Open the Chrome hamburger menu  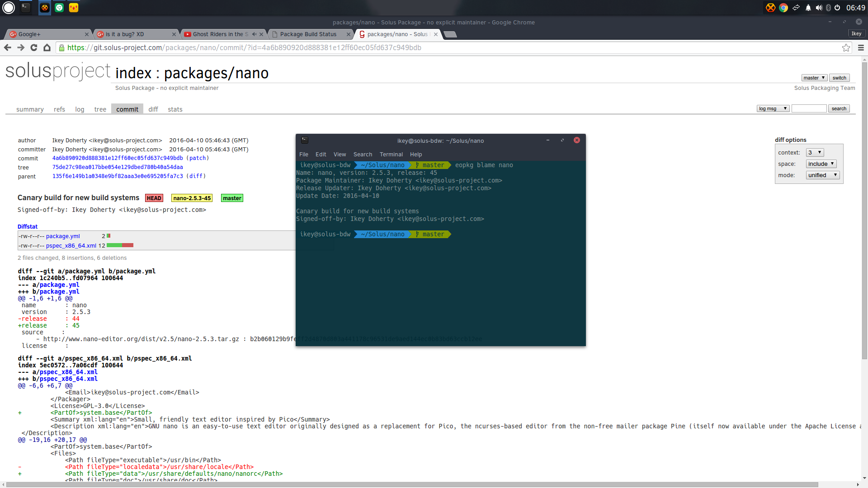[x=861, y=47]
